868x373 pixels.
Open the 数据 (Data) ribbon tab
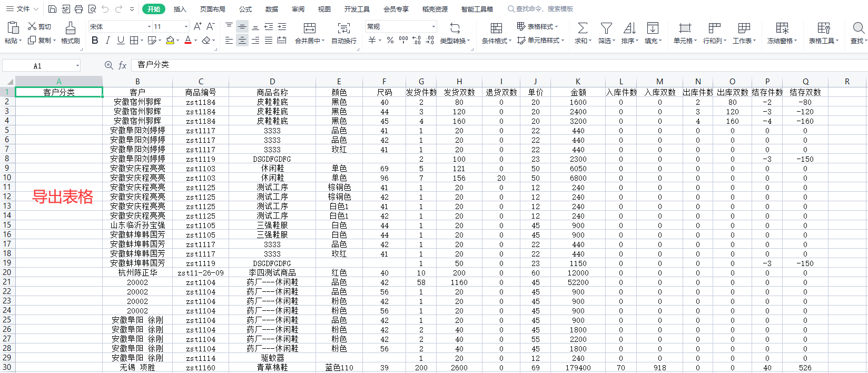[272, 9]
